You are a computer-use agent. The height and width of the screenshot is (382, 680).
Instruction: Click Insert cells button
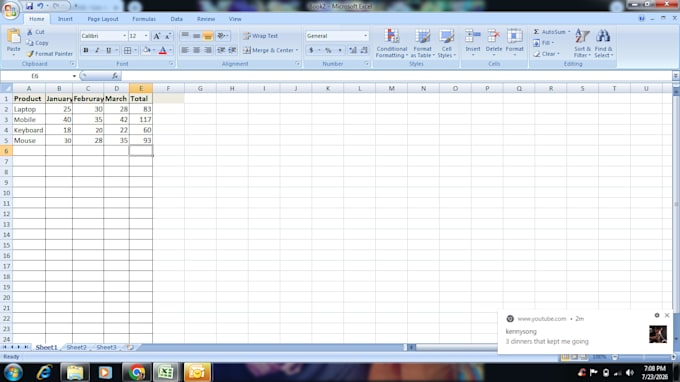point(473,42)
